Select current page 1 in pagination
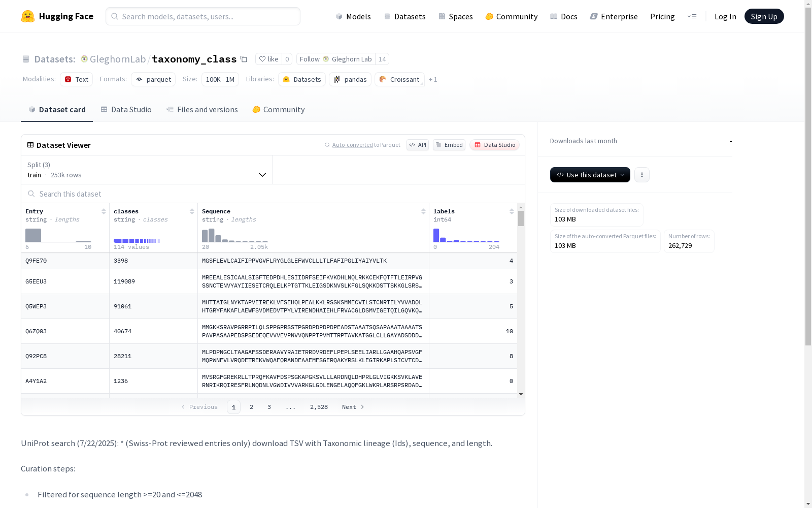The width and height of the screenshot is (812, 508). point(233,407)
